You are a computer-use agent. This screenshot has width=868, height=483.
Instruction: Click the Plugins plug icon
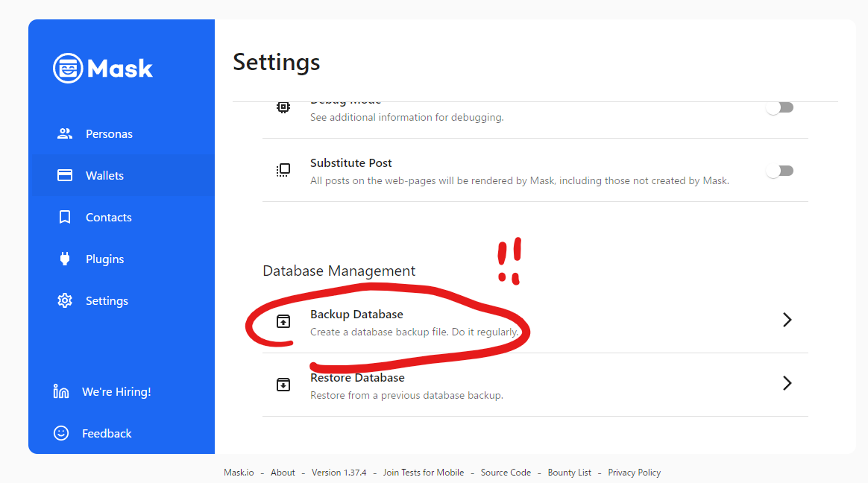pos(65,259)
